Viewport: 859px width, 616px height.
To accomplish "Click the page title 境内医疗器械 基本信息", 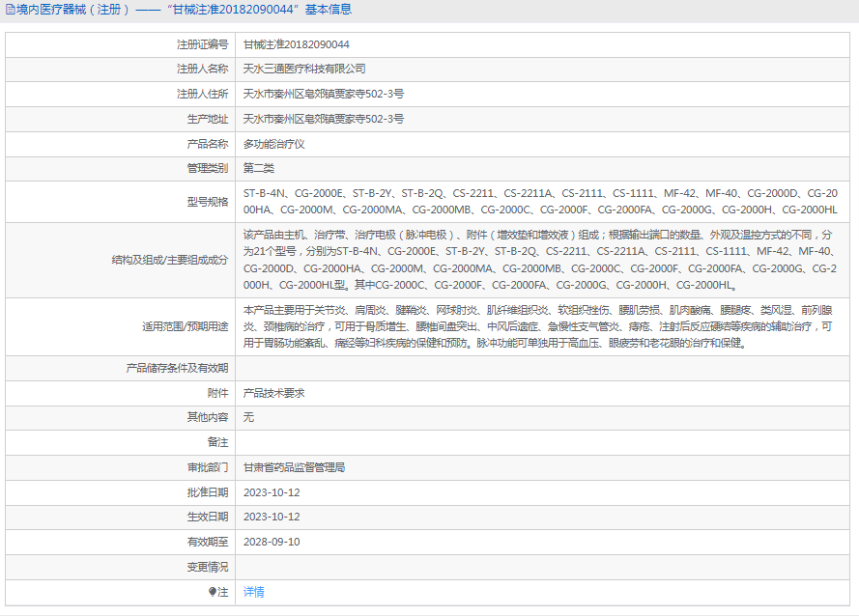I will tap(184, 10).
